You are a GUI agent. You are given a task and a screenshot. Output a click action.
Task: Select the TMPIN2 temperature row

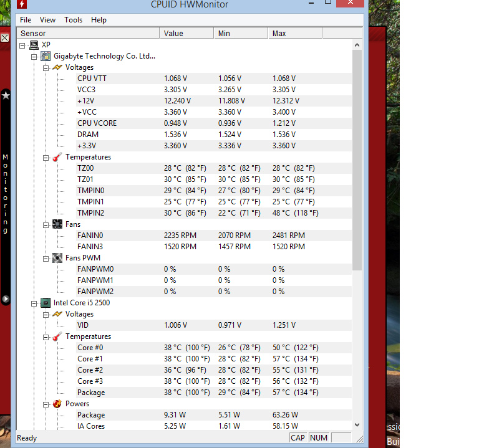click(x=214, y=213)
